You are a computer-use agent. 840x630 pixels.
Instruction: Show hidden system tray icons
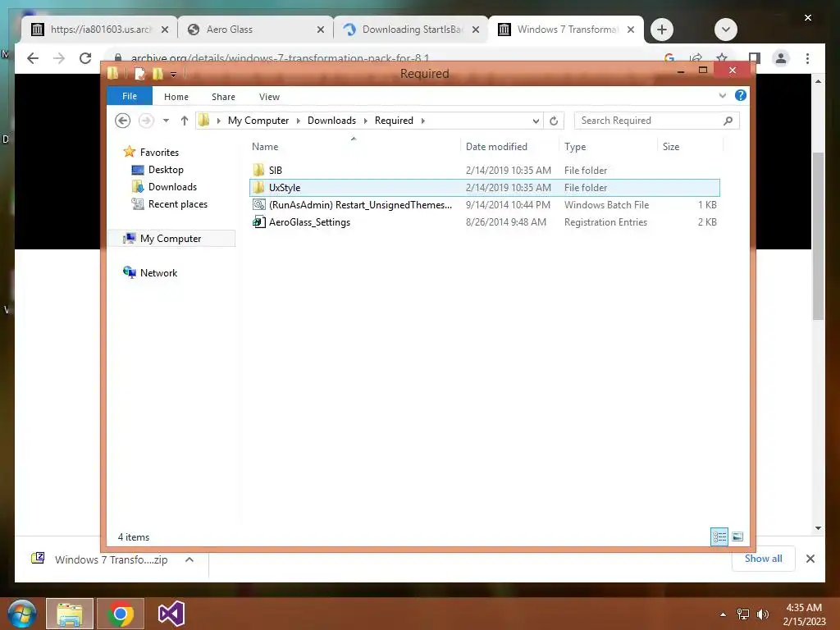(x=724, y=614)
